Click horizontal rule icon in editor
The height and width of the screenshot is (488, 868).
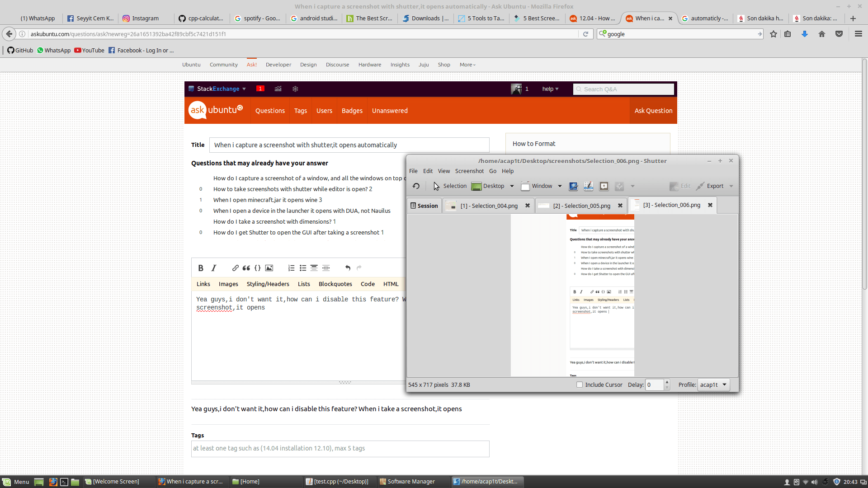click(326, 268)
